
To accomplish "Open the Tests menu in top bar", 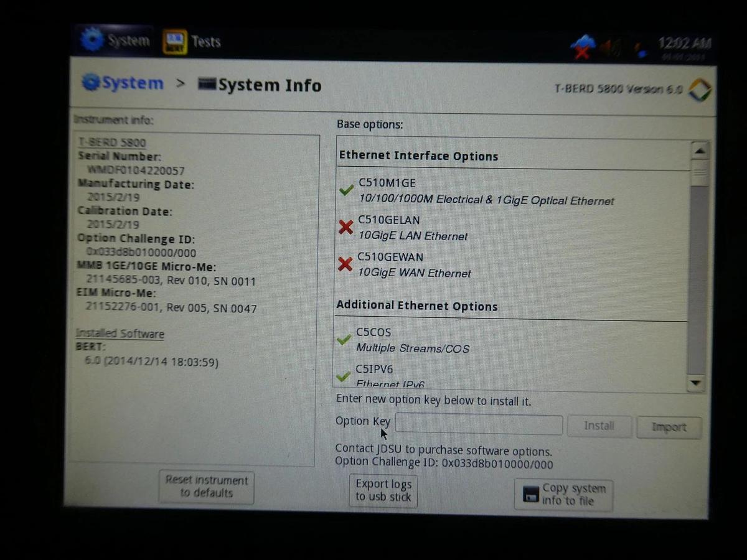I will coord(192,42).
